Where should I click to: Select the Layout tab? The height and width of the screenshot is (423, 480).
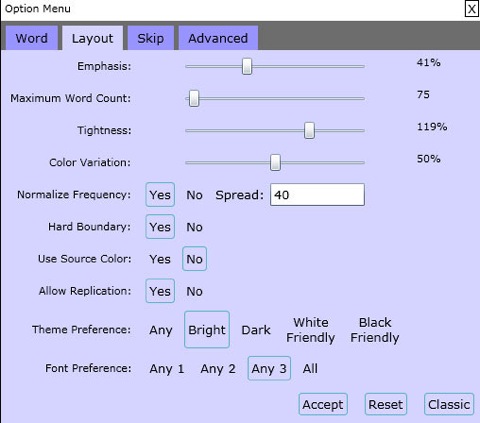pyautogui.click(x=93, y=38)
